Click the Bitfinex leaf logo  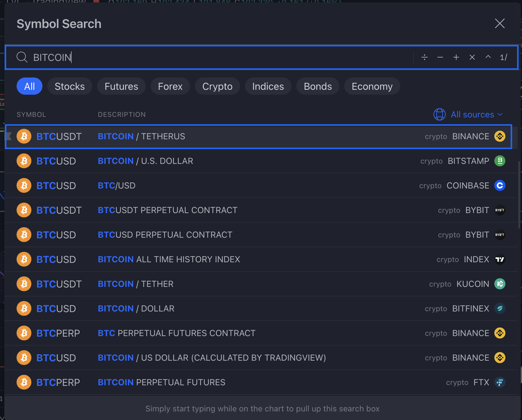[500, 308]
